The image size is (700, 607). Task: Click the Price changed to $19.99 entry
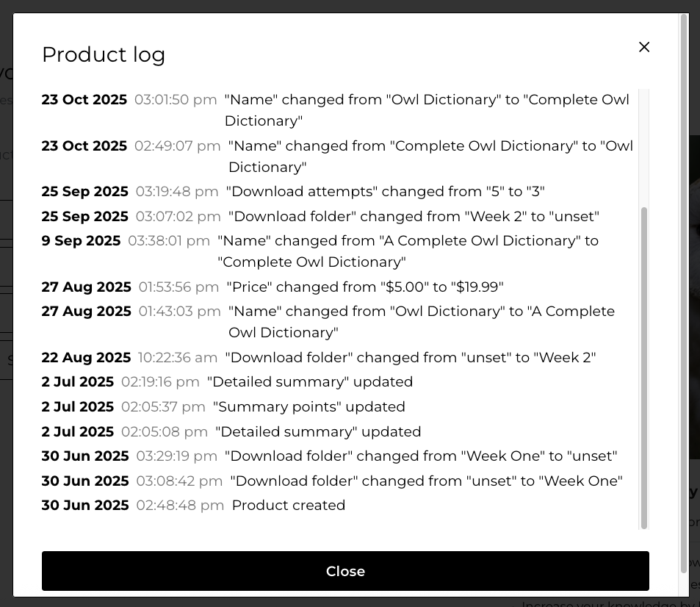tap(364, 287)
